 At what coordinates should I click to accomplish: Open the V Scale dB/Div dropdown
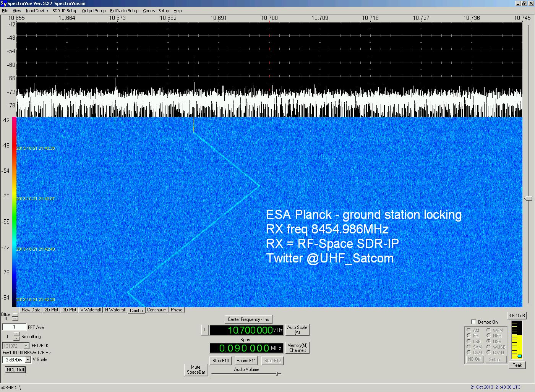28,360
